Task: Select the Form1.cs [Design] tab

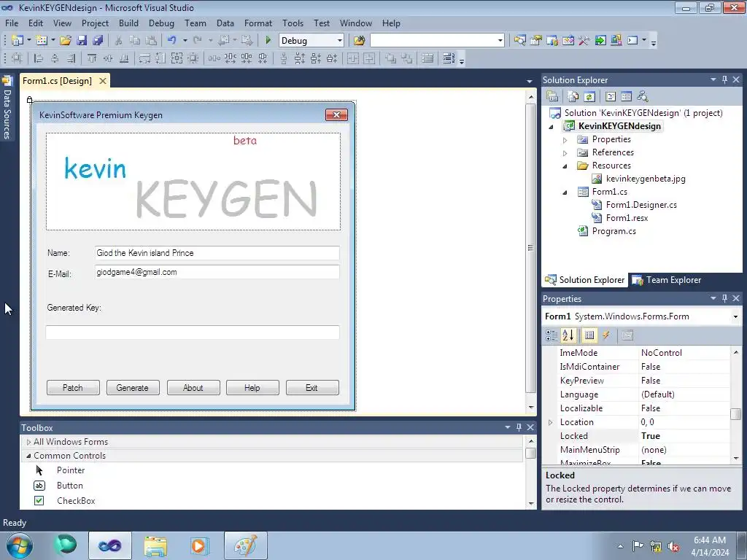Action: point(57,80)
